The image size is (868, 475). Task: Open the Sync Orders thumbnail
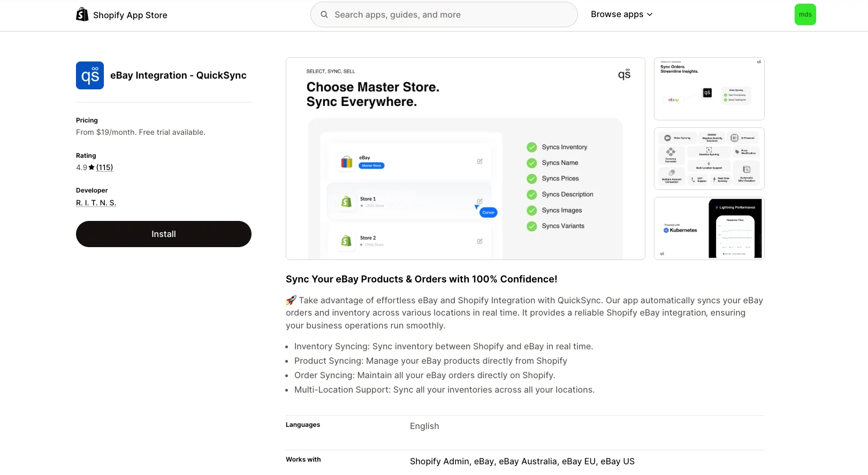(709, 89)
